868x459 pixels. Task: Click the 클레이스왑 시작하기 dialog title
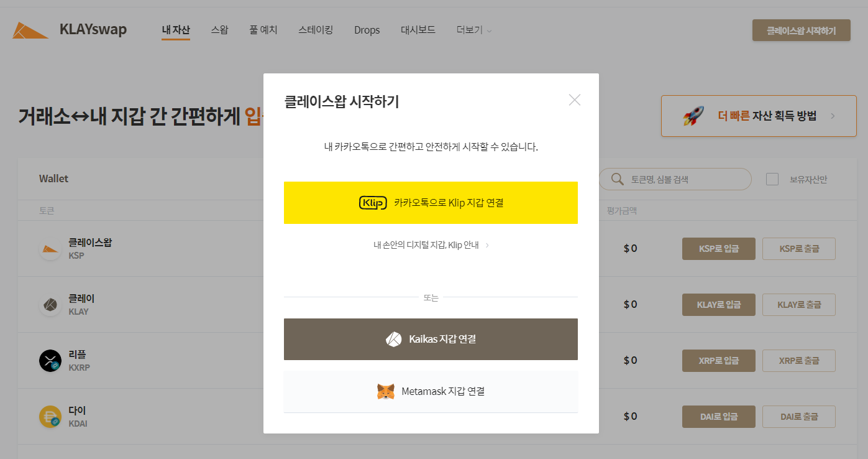tap(341, 101)
